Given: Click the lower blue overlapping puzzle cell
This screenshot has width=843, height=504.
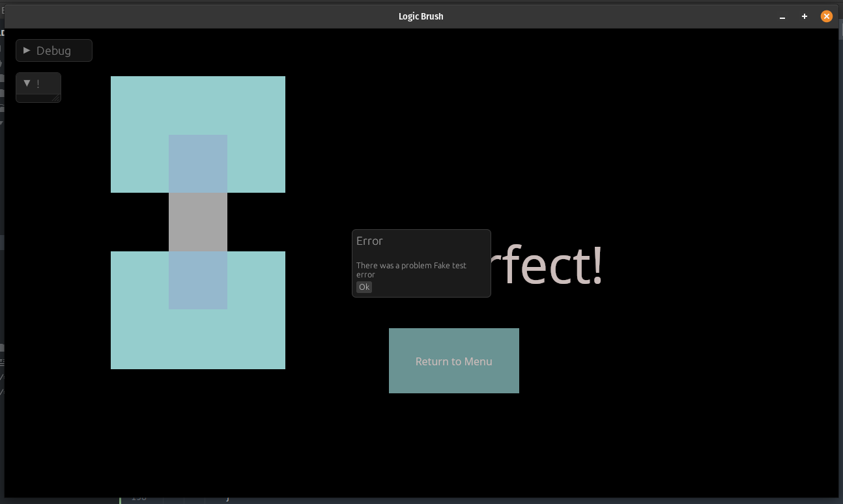Looking at the screenshot, I should coord(198,280).
